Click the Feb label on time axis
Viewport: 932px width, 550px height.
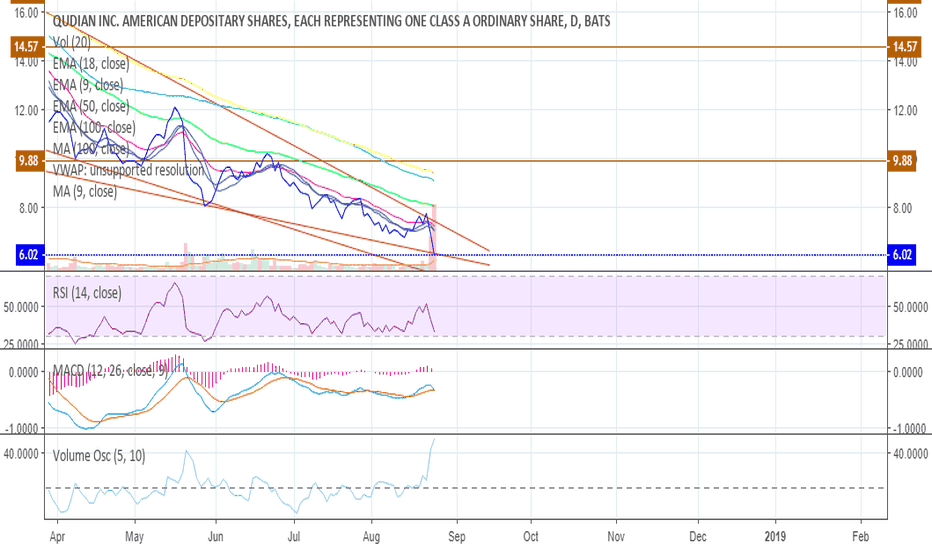[x=860, y=536]
